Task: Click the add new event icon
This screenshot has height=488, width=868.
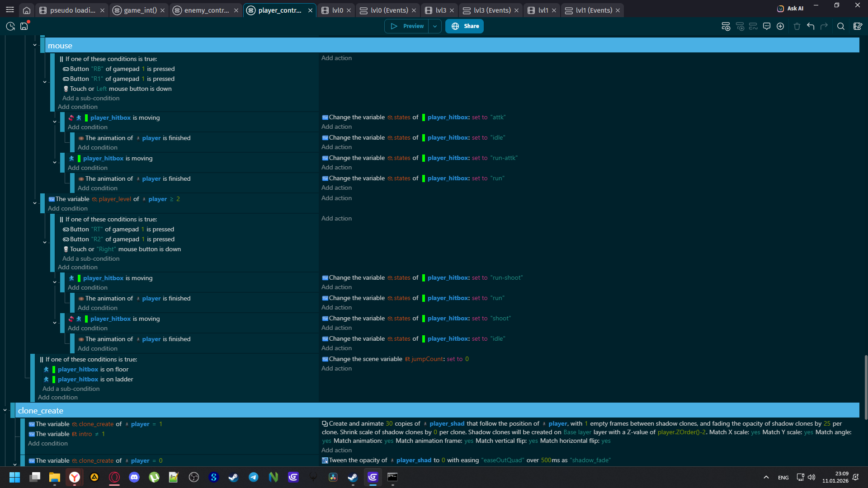Action: (x=726, y=26)
